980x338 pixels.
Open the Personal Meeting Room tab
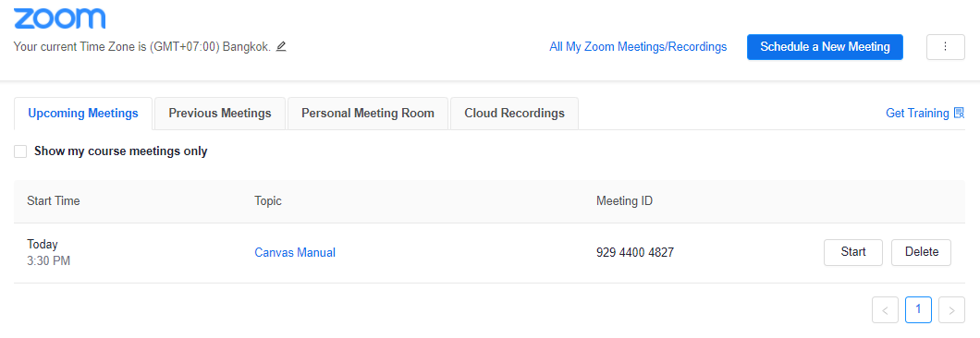click(368, 113)
